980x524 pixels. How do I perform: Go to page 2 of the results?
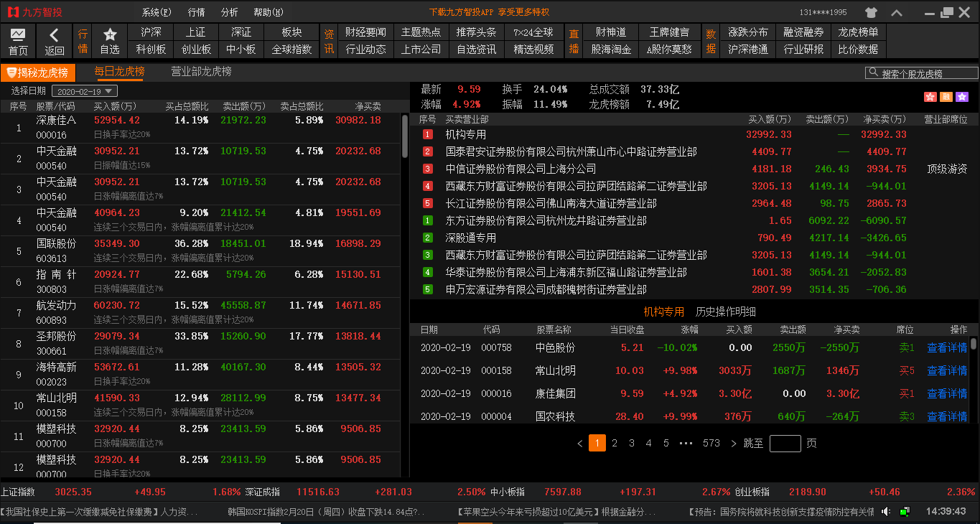coord(615,443)
